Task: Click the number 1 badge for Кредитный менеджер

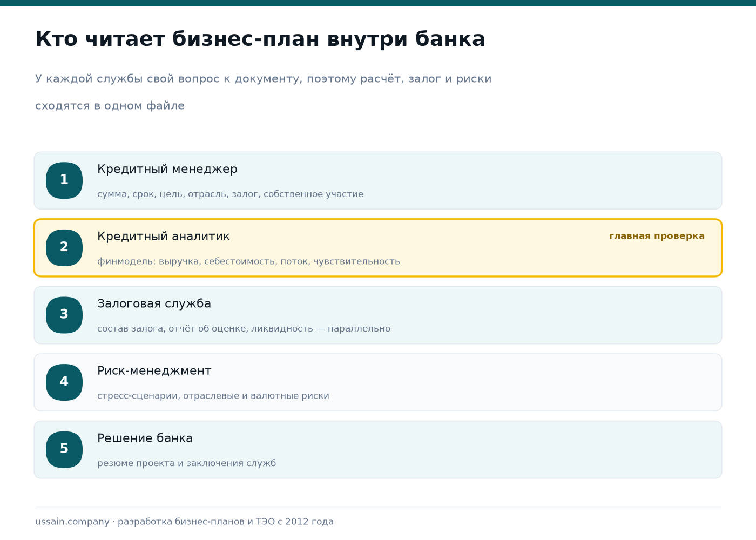Action: tap(64, 180)
